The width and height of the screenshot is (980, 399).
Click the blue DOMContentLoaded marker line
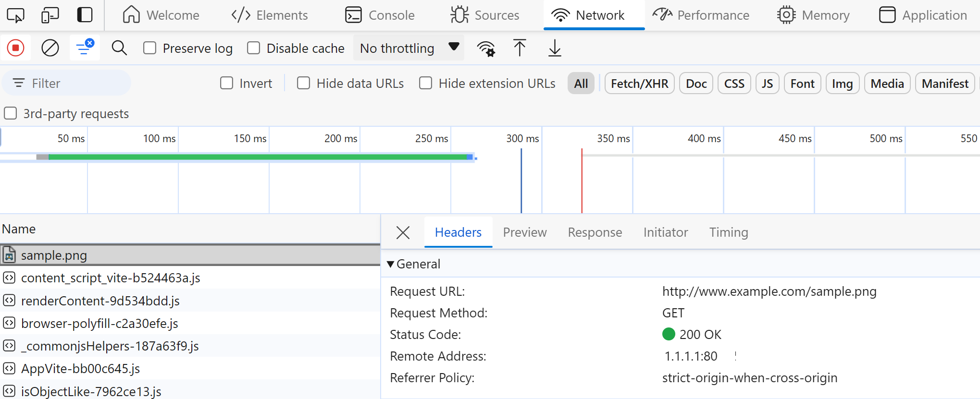coord(521,181)
